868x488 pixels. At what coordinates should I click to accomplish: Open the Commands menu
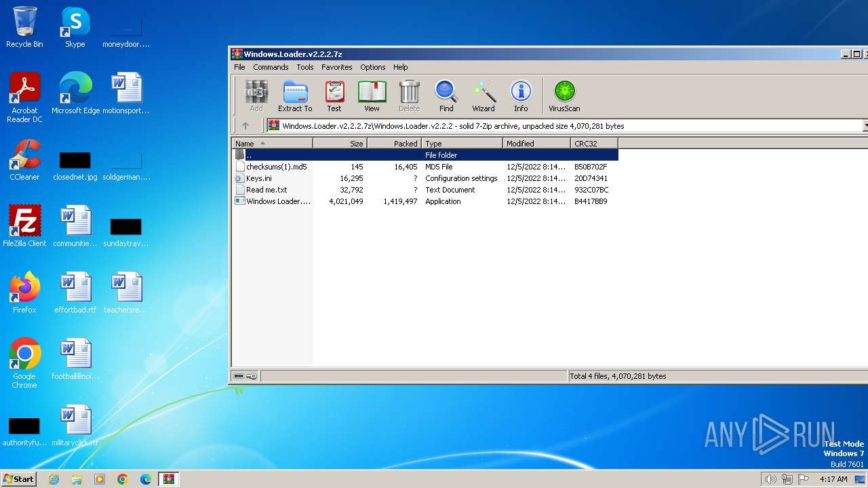pyautogui.click(x=271, y=67)
